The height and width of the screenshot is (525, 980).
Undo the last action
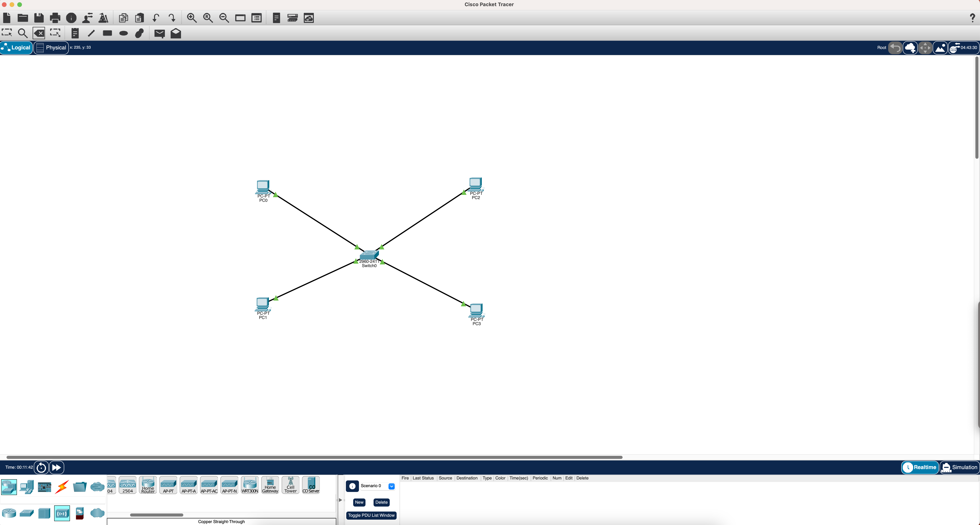click(156, 18)
